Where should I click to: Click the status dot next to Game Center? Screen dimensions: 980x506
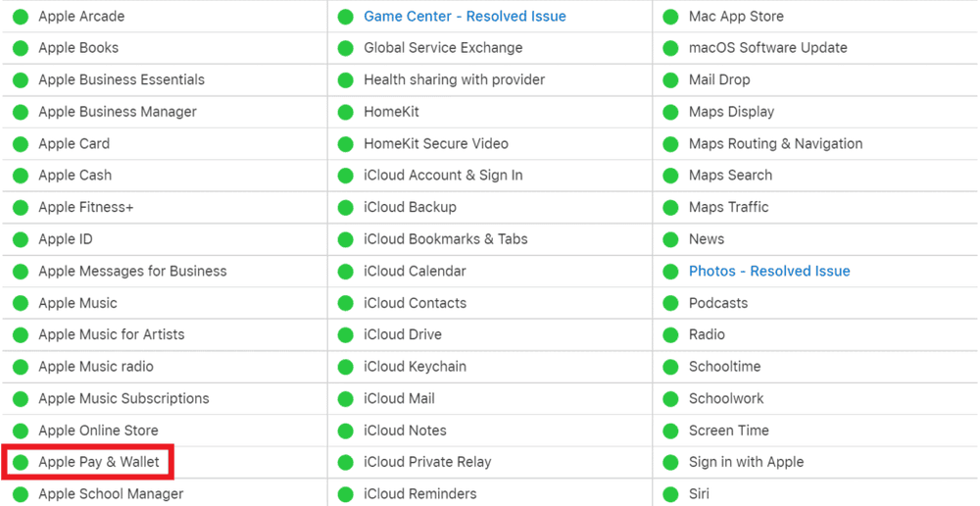click(346, 17)
